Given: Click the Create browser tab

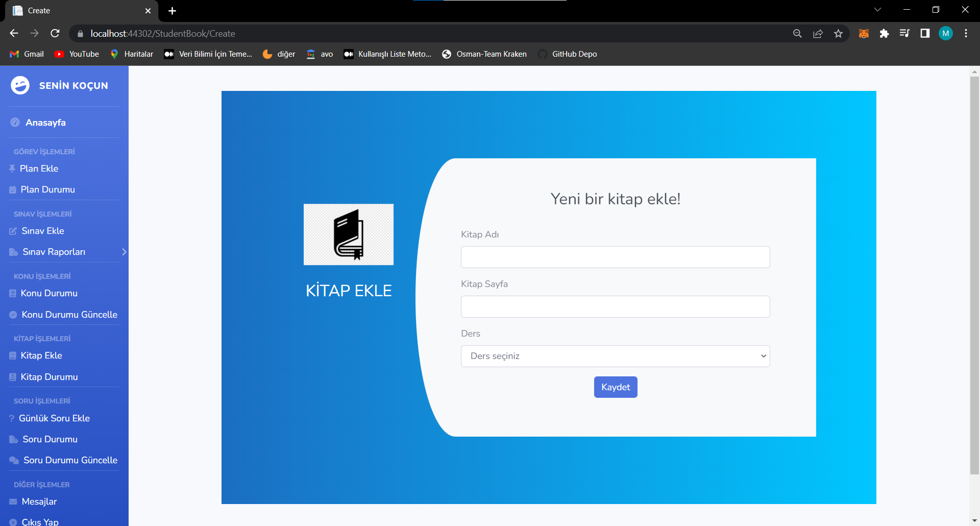Looking at the screenshot, I should (x=82, y=11).
